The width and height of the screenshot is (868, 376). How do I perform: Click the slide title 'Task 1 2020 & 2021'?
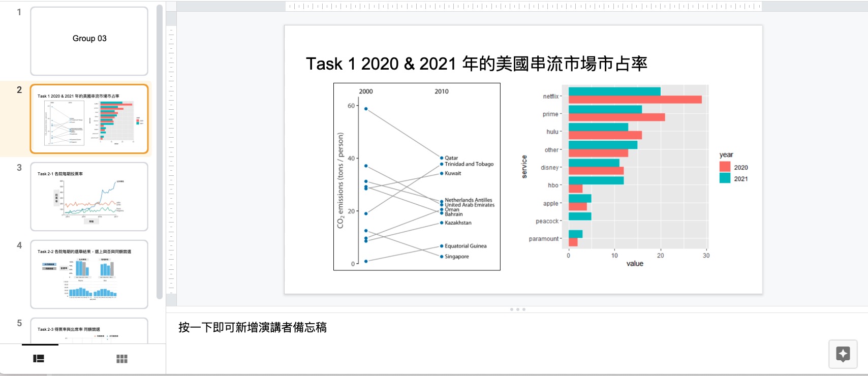tap(476, 64)
